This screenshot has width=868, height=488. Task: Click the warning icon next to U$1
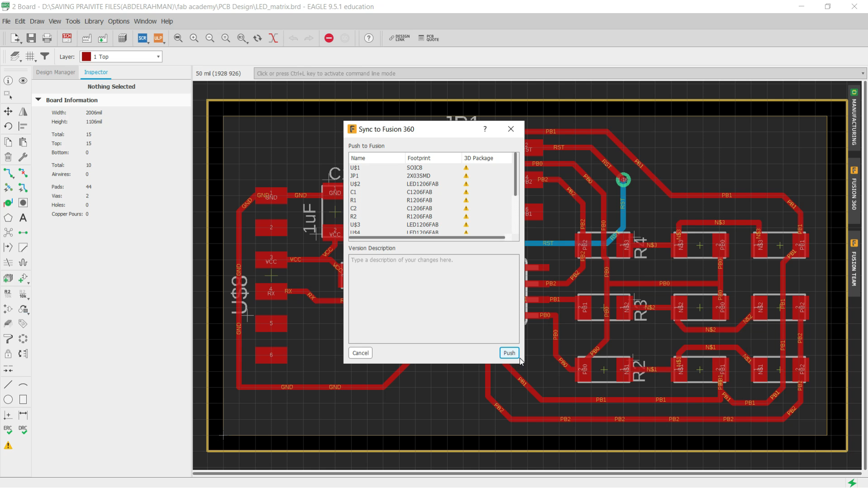(x=466, y=168)
